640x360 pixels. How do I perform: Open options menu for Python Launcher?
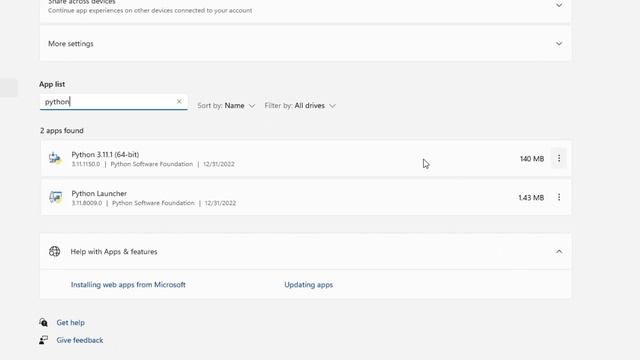pos(559,198)
